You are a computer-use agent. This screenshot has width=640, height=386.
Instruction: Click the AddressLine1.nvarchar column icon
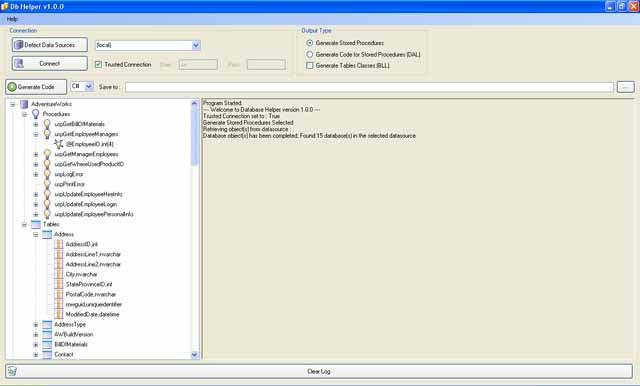pos(59,254)
